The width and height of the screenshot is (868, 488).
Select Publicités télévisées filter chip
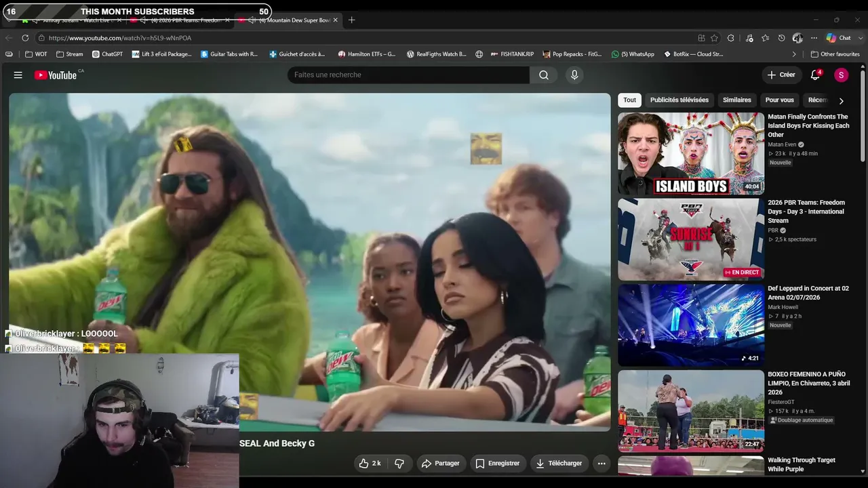679,100
